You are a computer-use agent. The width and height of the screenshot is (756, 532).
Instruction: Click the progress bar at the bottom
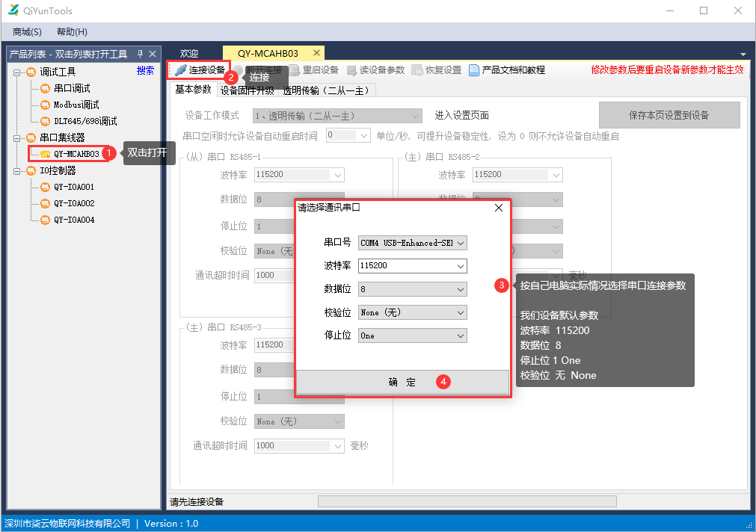coord(467,501)
